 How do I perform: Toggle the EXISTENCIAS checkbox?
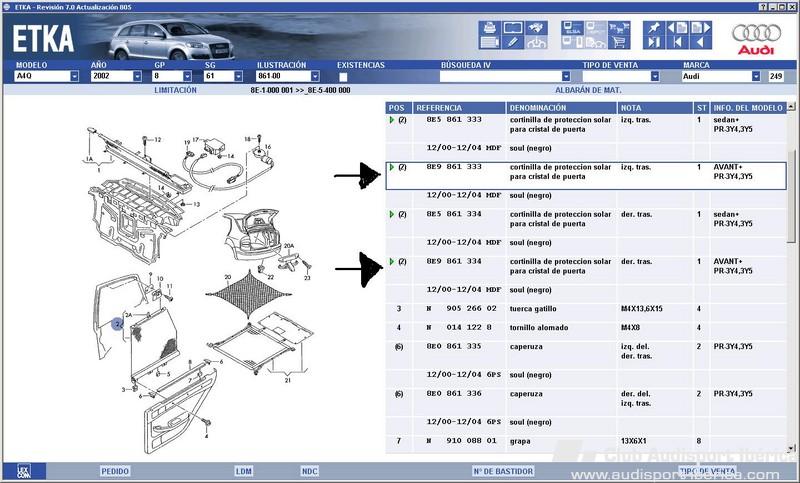pyautogui.click(x=343, y=77)
